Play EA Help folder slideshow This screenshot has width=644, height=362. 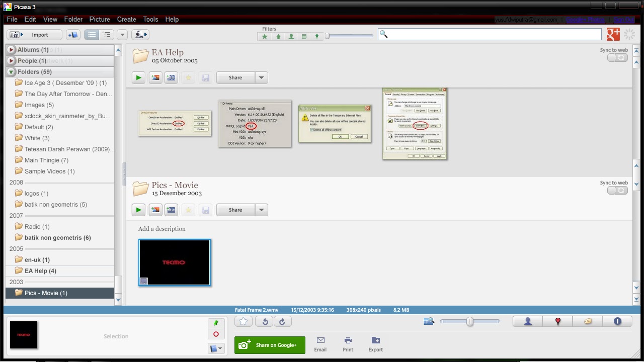[138, 77]
